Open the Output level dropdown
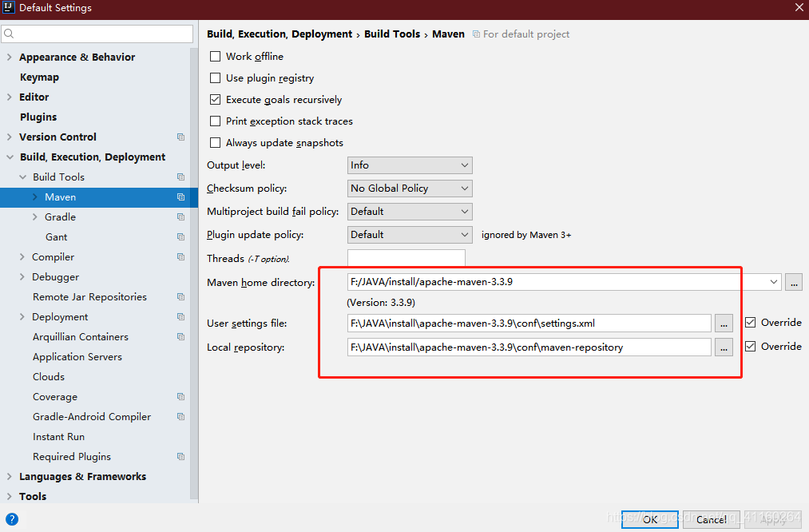 410,165
